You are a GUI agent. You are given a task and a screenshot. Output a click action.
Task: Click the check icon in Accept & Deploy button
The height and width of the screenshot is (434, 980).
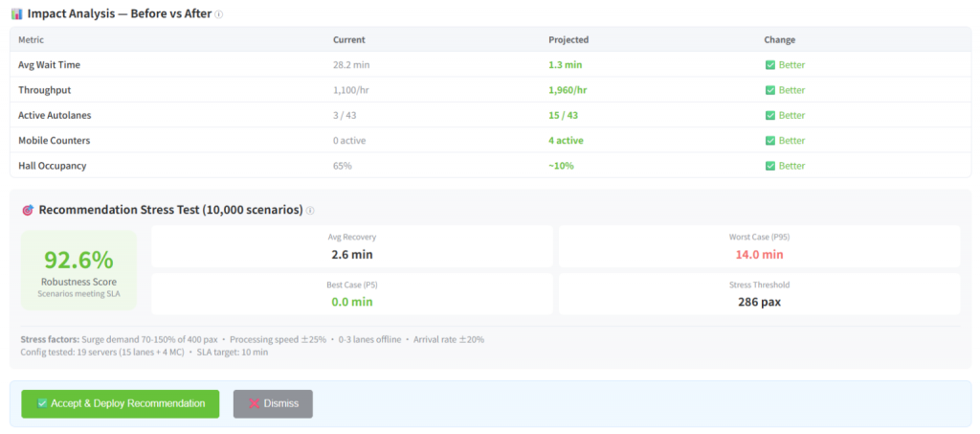42,404
